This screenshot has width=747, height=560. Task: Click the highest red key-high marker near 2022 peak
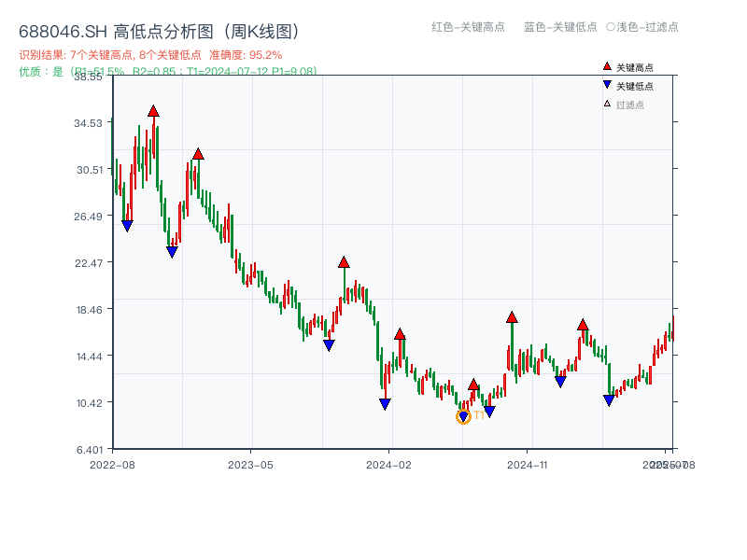pos(154,109)
